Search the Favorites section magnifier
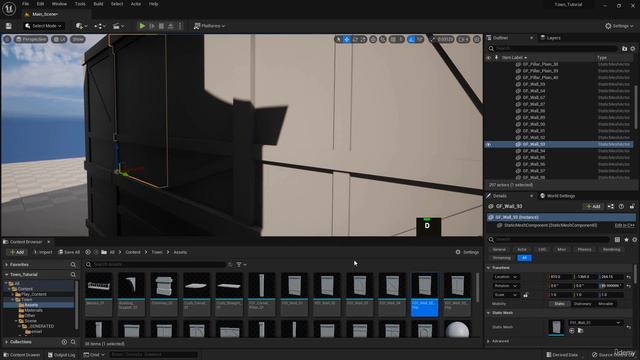This screenshot has height=360, width=640. (73, 265)
